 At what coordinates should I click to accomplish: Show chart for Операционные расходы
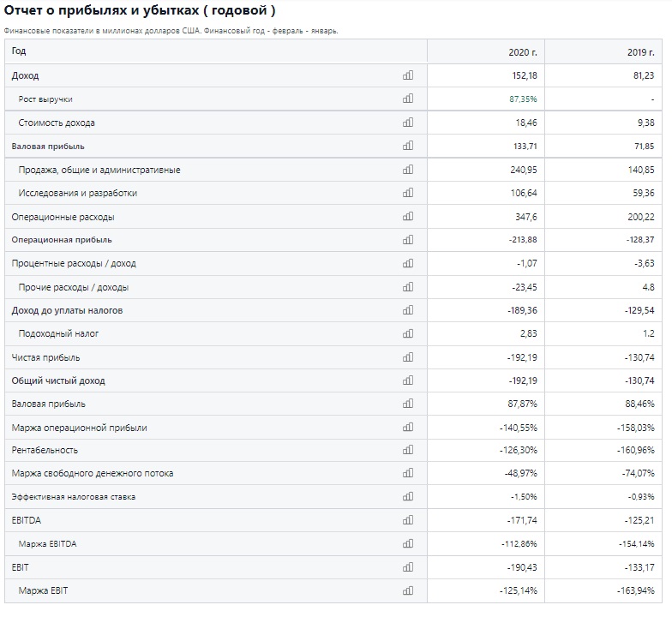click(x=408, y=216)
